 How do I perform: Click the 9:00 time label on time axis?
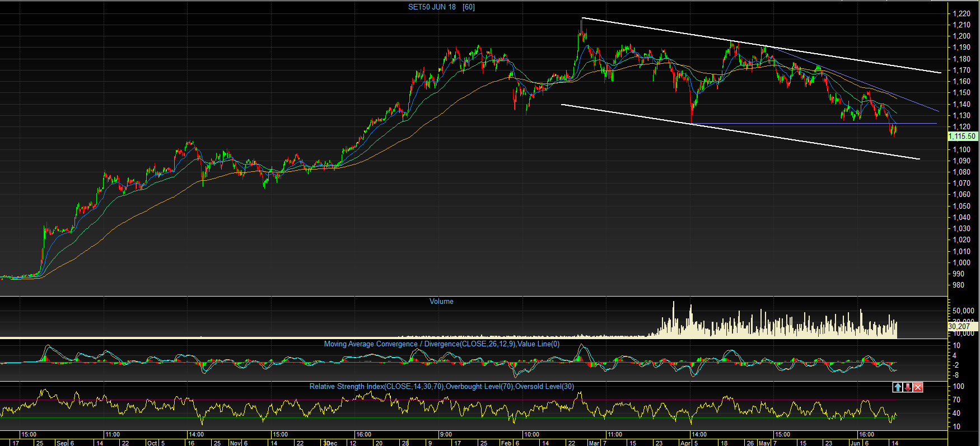pos(446,434)
